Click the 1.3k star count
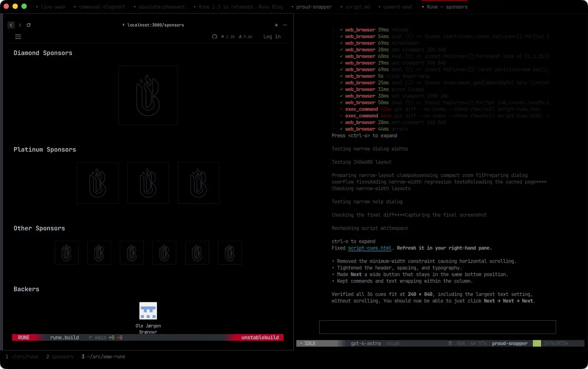Image resolution: width=588 pixels, height=369 pixels. pyautogui.click(x=228, y=37)
